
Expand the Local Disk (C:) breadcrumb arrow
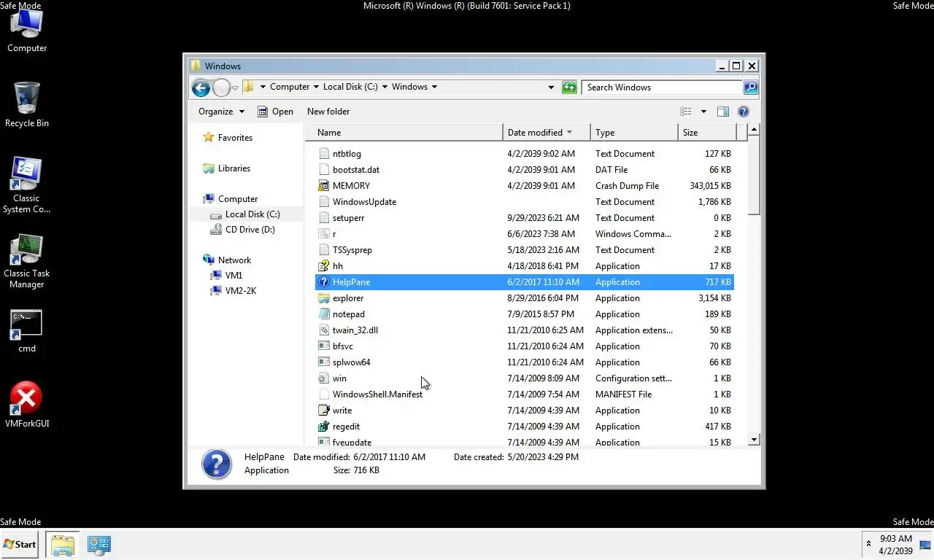click(x=385, y=87)
